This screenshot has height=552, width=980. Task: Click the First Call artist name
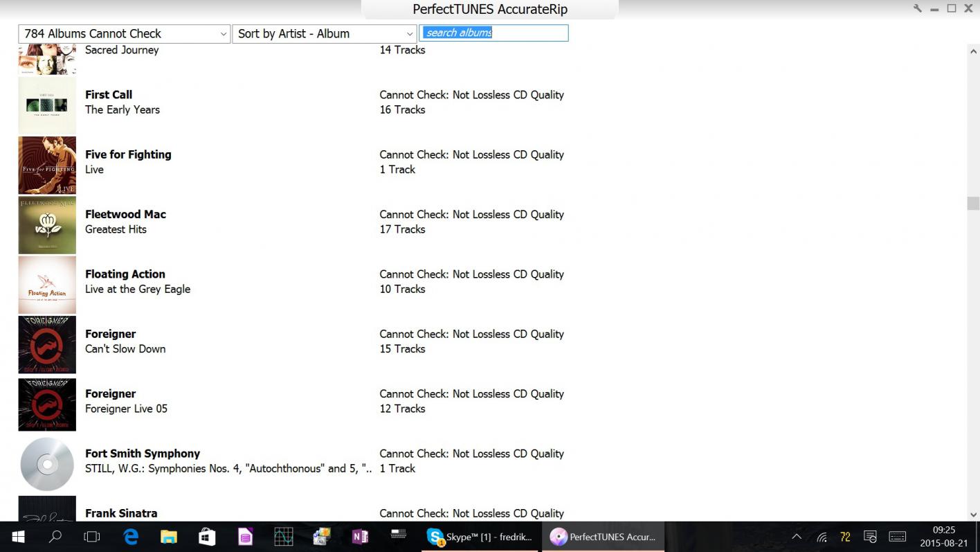[109, 95]
